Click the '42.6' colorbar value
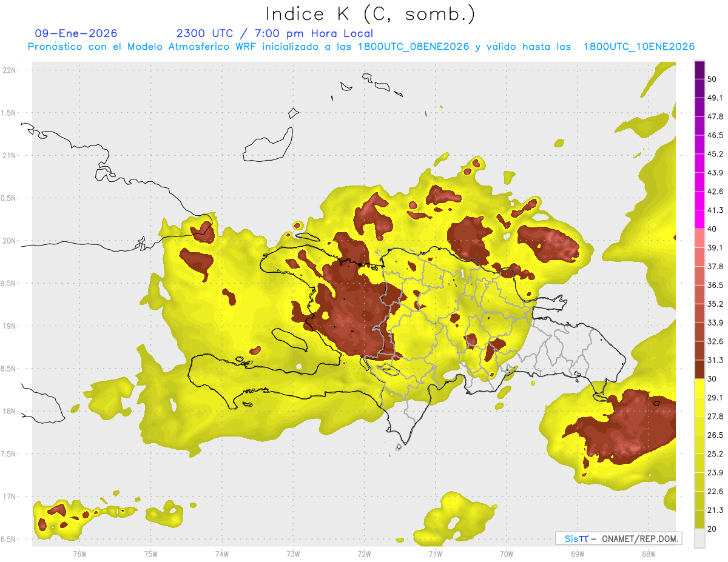Viewport: 728px width, 562px height. (715, 192)
